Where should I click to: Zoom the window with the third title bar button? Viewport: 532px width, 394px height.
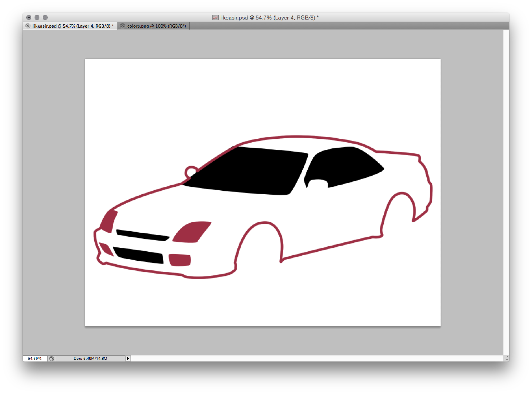pos(45,17)
